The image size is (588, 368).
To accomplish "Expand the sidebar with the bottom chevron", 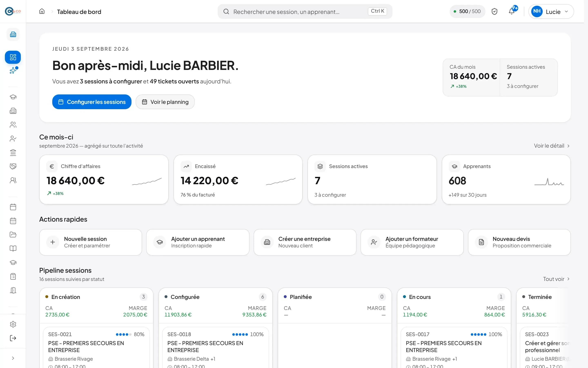I will 13,358.
